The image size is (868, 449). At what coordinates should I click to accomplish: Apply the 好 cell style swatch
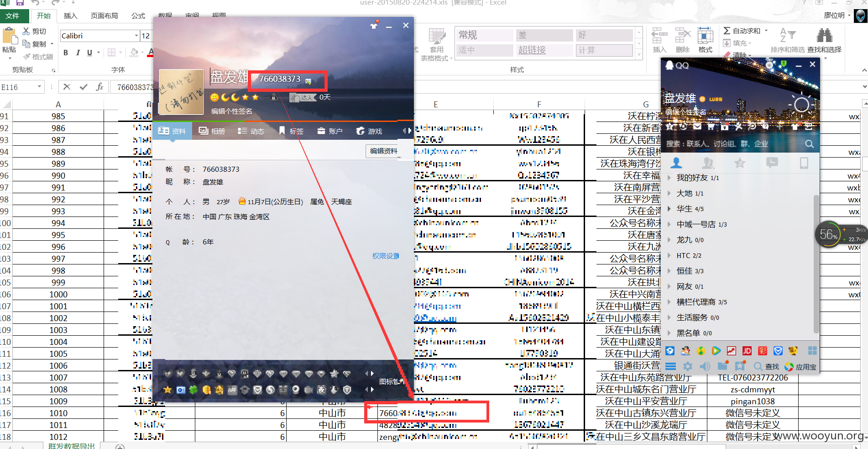coord(604,35)
